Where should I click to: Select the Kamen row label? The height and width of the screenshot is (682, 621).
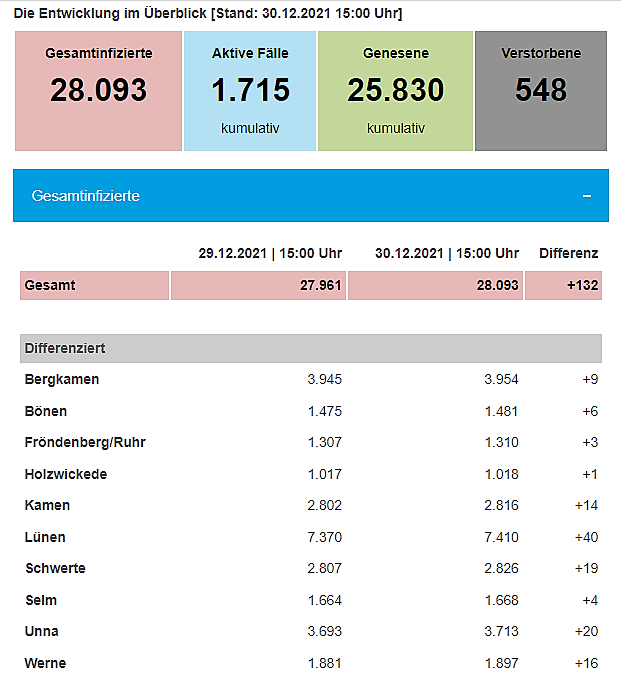point(47,505)
